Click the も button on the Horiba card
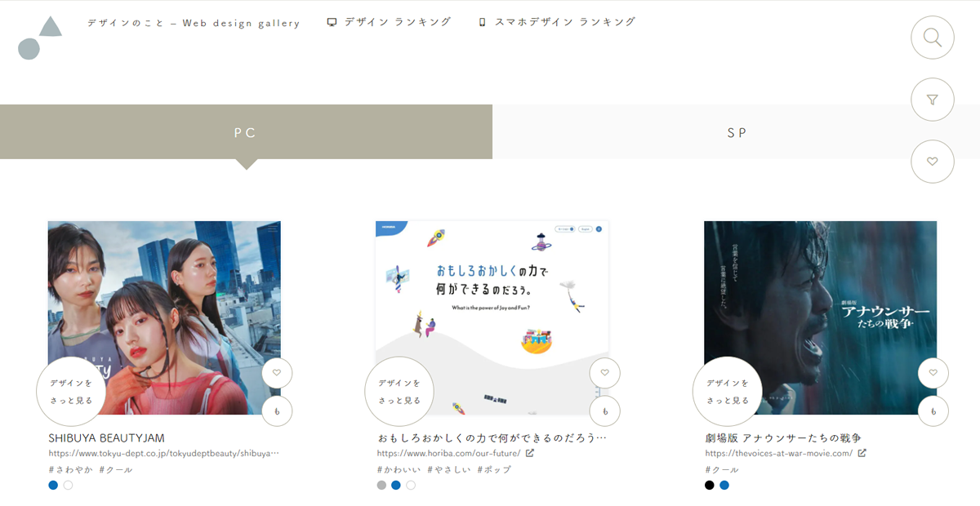This screenshot has width=980, height=506. point(605,411)
